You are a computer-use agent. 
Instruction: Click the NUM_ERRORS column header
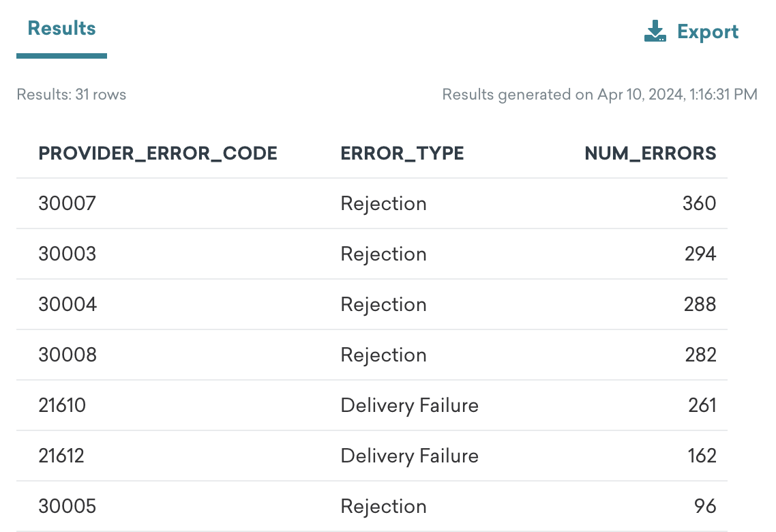651,153
